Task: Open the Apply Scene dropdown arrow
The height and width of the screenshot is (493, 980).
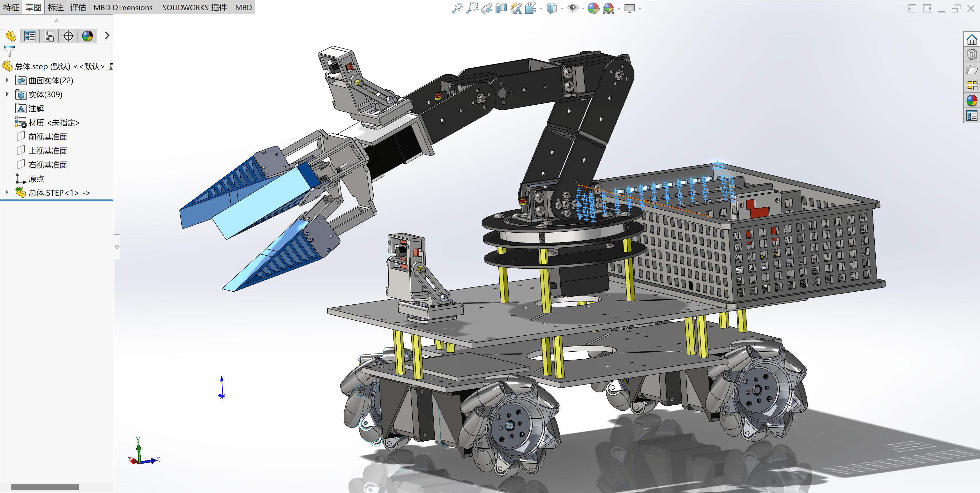Action: (619, 8)
